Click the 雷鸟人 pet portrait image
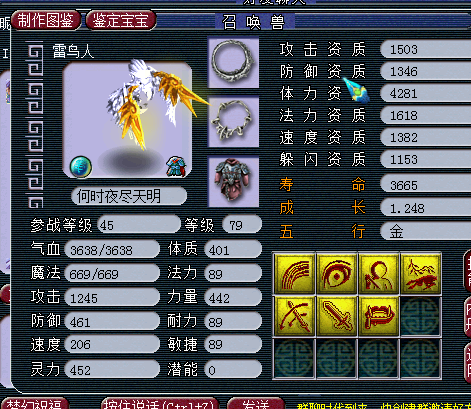Image resolution: width=471 pixels, height=409 pixels. (x=127, y=119)
